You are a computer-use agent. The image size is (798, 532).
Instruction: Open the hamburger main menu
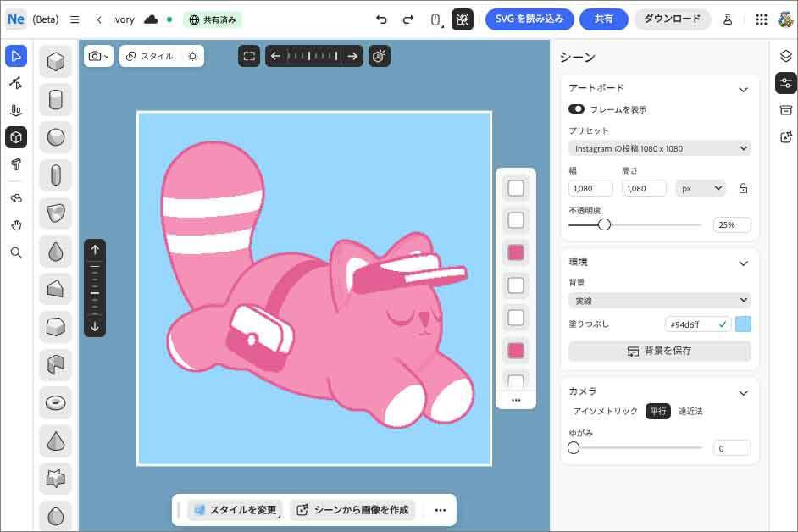pos(75,19)
